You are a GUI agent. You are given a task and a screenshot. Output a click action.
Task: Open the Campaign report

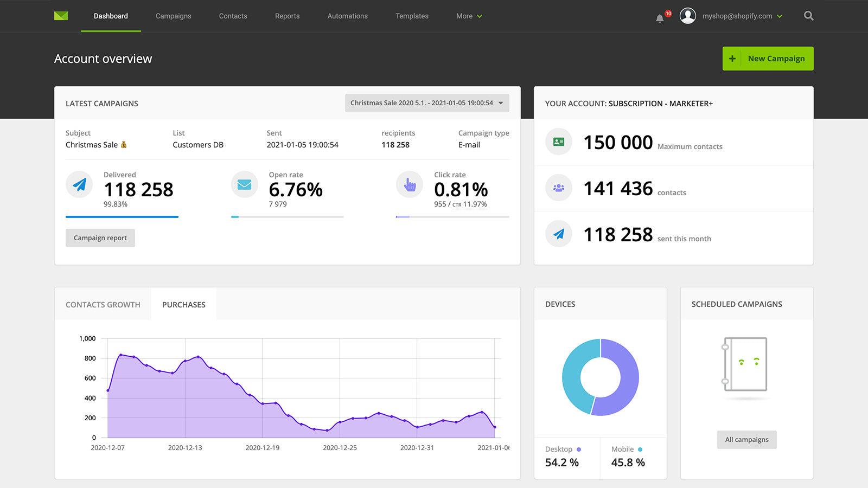(100, 237)
